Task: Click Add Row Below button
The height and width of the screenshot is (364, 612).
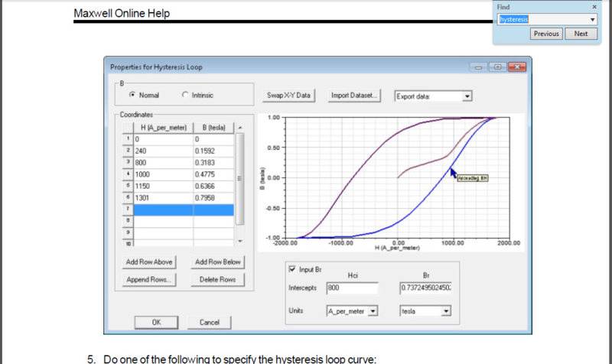Action: pyautogui.click(x=217, y=262)
